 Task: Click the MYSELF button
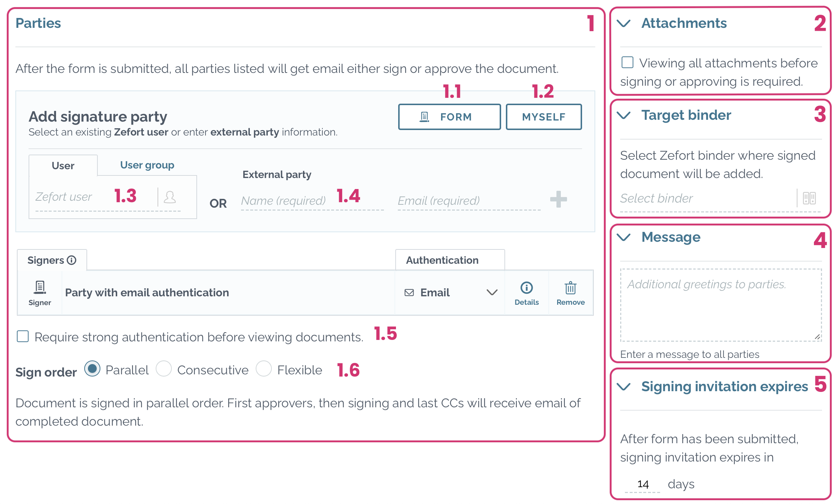544,117
